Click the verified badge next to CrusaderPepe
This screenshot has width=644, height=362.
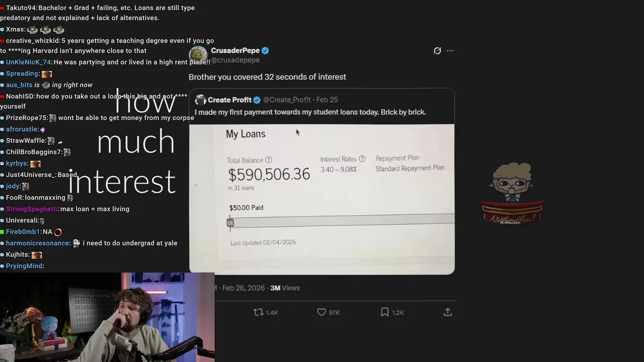click(265, 50)
